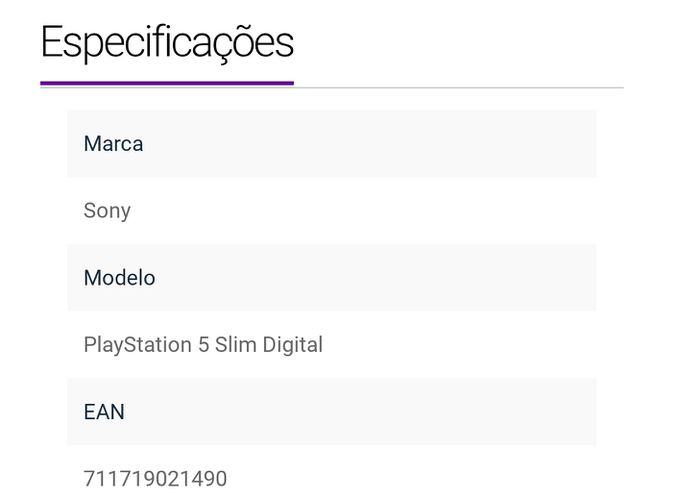This screenshot has height=500, width=678.
Task: Click the word Slim in the model value
Action: point(236,345)
